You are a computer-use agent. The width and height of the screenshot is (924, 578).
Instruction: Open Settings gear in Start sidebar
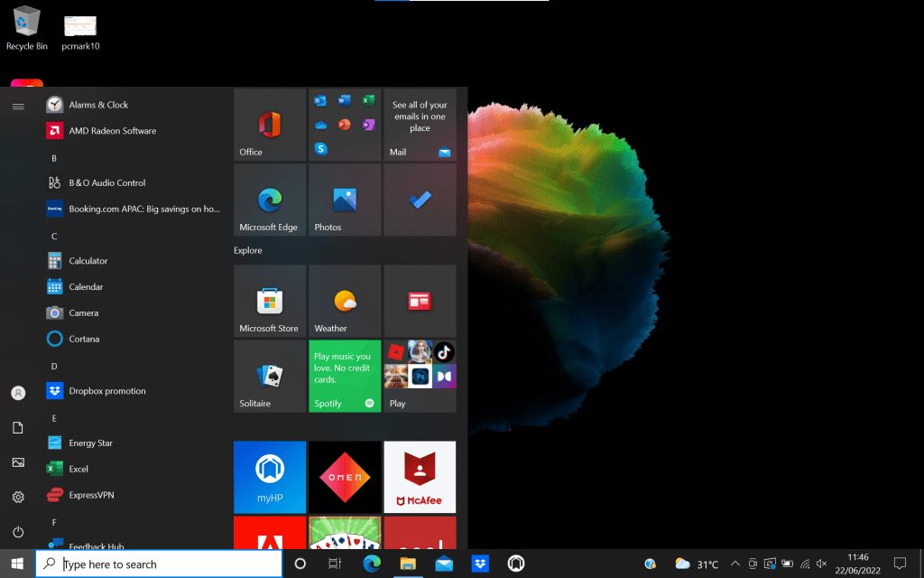pyautogui.click(x=18, y=498)
